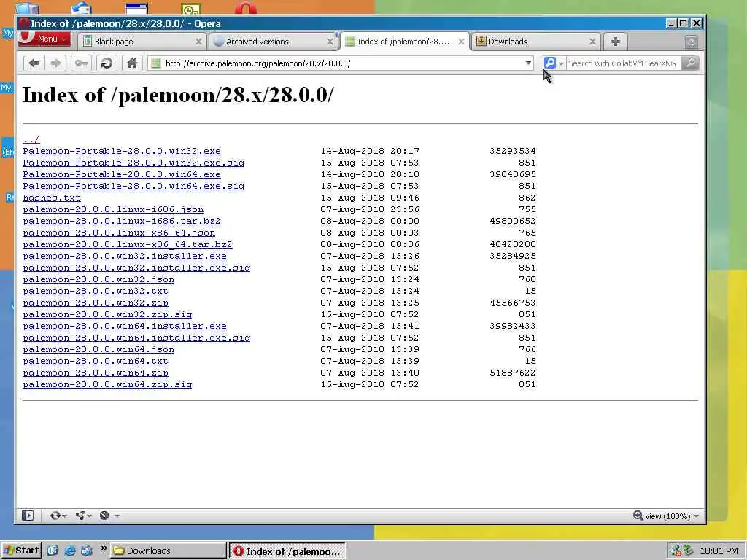The height and width of the screenshot is (560, 747).
Task: Switch to the Archived versions tab
Action: pos(271,42)
